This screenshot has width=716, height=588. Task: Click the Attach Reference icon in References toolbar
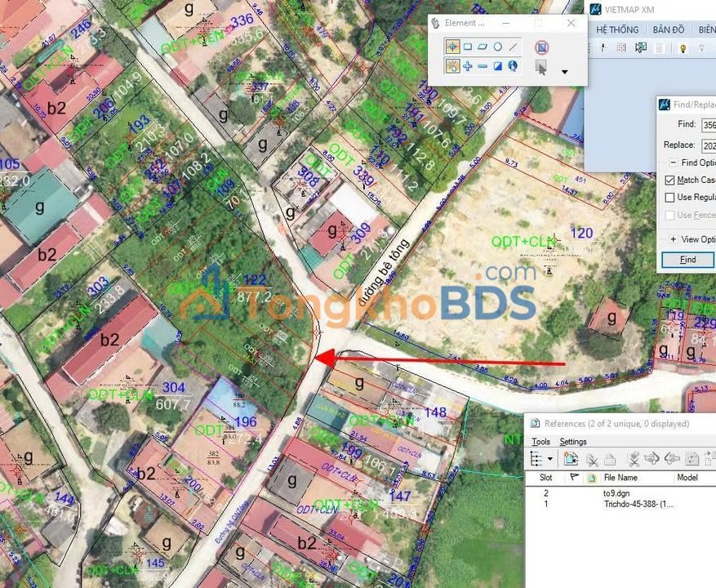[570, 459]
